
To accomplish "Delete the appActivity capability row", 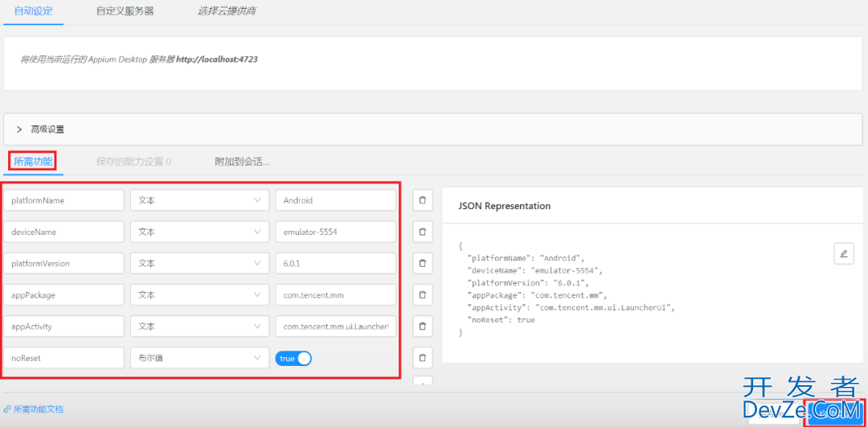I will pos(423,326).
